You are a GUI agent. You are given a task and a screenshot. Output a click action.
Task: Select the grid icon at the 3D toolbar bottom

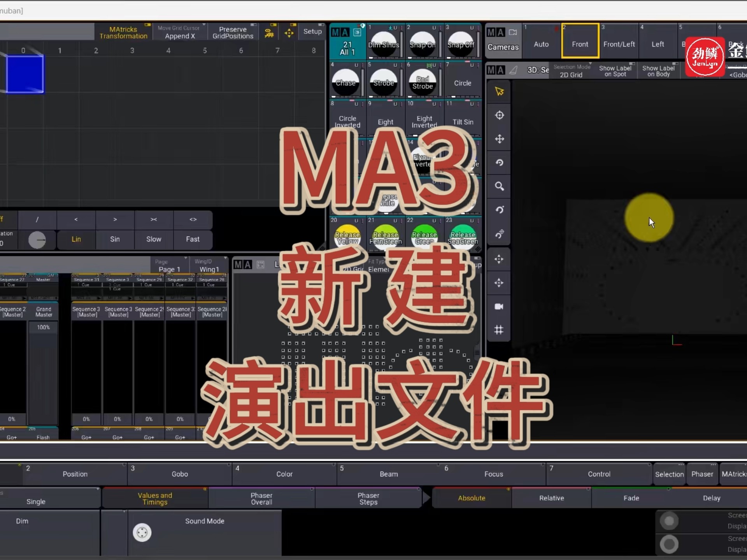point(499,330)
